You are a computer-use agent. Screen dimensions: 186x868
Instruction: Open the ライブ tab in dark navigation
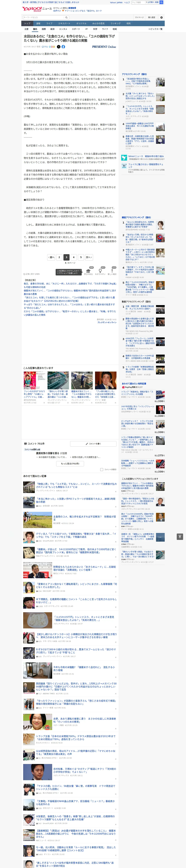pyautogui.click(x=49, y=24)
